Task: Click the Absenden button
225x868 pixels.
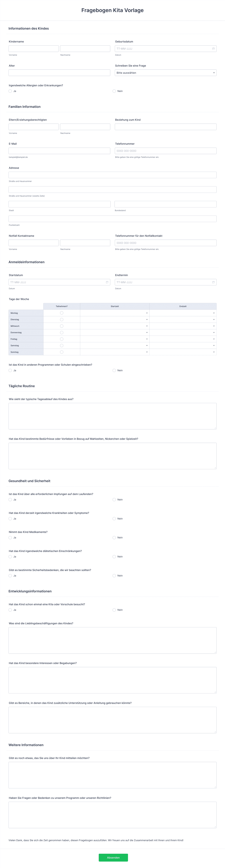Action: click(113, 857)
